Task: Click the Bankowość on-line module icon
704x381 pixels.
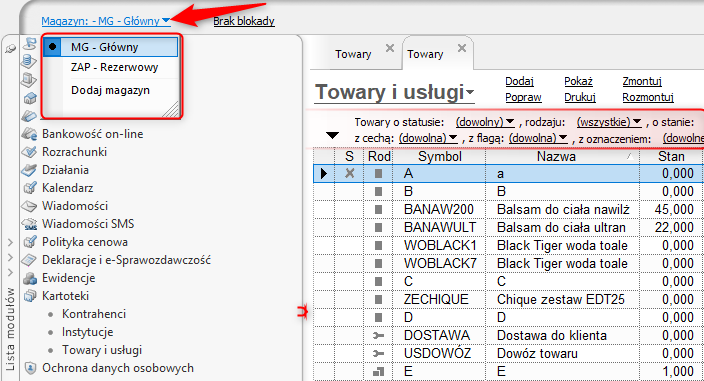Action: (29, 134)
